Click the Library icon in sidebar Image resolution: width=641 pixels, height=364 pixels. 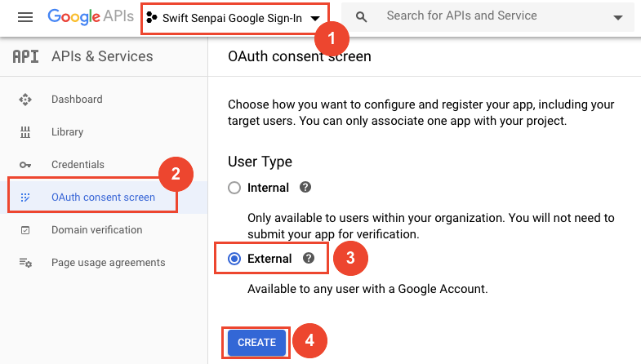(x=25, y=132)
